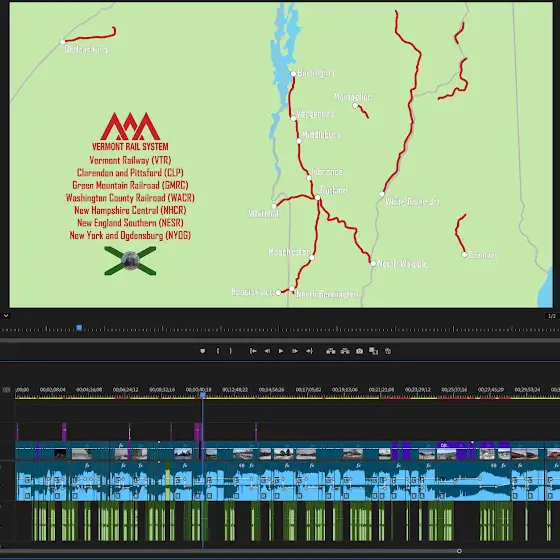Open the 1/2 playback resolution dropdown
This screenshot has height=560, width=560.
coord(552,316)
